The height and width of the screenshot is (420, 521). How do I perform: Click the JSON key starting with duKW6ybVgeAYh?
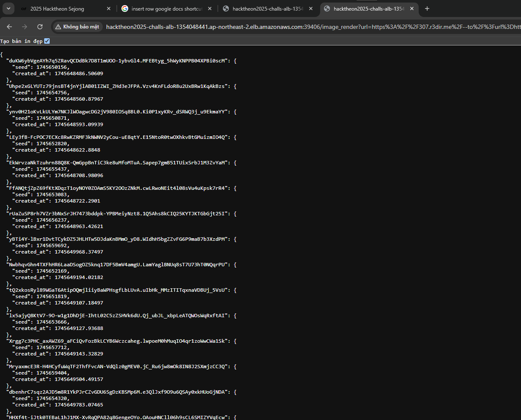[118, 61]
